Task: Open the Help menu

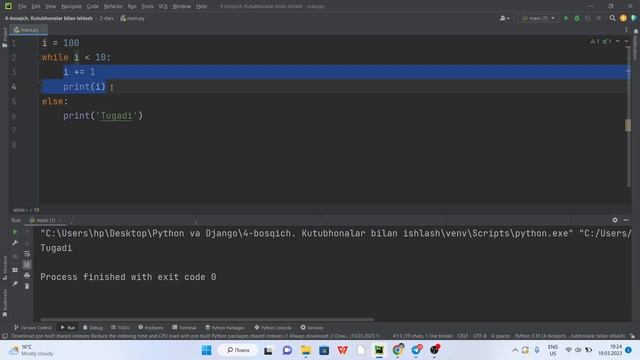Action: [x=202, y=7]
